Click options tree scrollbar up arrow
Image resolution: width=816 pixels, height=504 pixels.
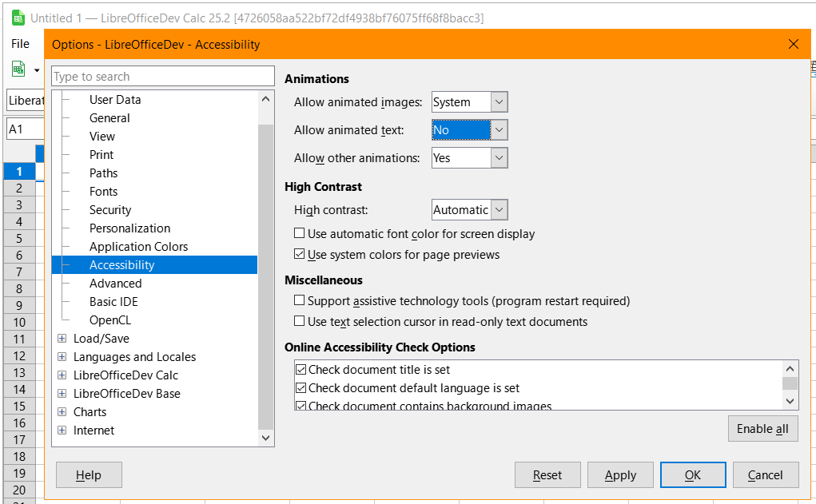(x=266, y=99)
